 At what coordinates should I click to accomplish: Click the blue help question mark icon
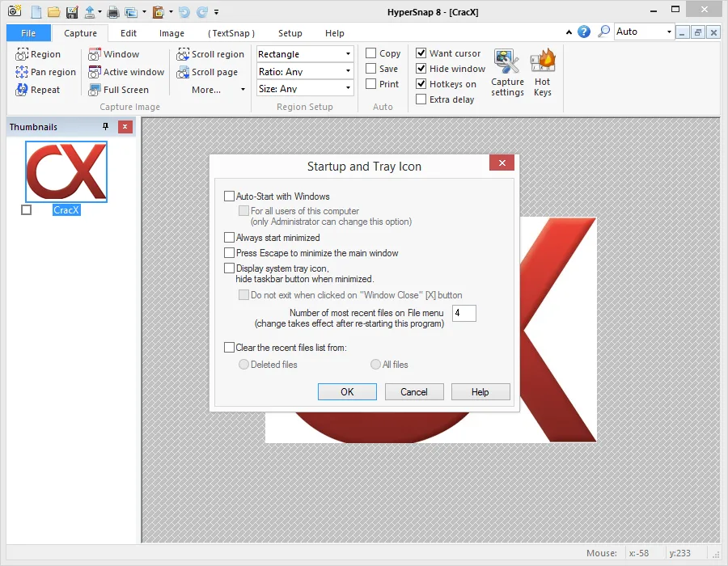583,32
